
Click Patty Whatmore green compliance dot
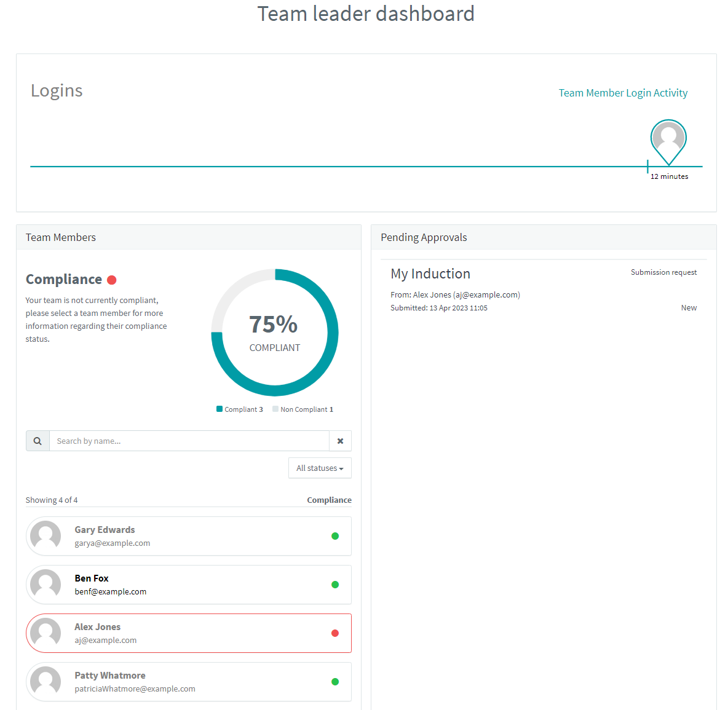pos(335,682)
